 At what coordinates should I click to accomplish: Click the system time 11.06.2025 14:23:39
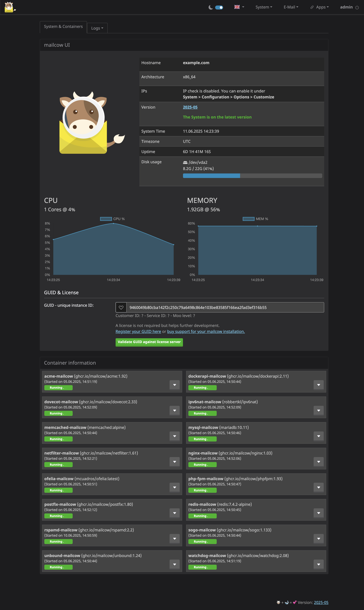click(x=201, y=131)
